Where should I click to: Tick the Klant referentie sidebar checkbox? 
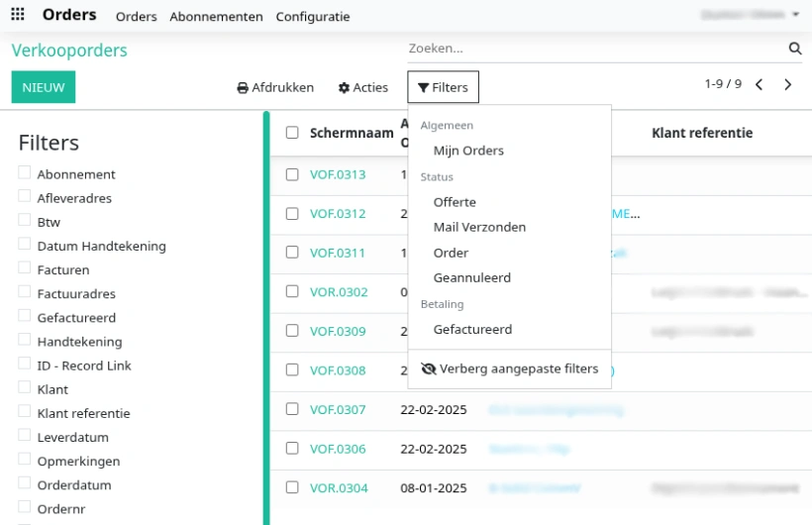point(25,411)
